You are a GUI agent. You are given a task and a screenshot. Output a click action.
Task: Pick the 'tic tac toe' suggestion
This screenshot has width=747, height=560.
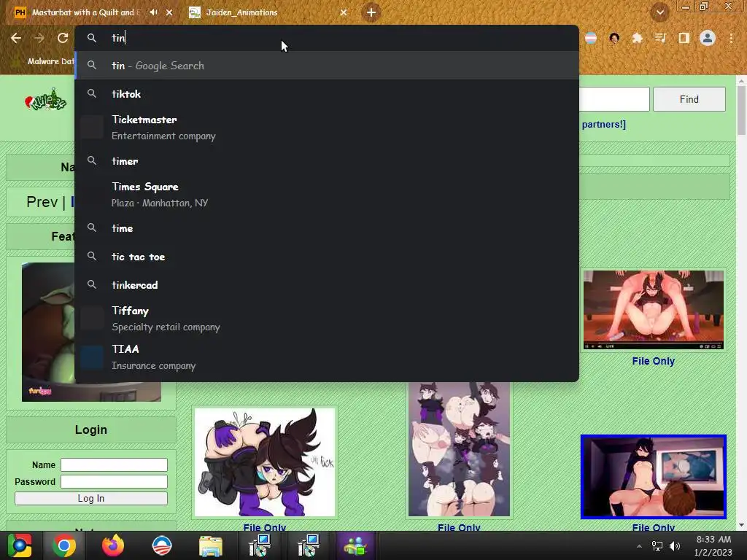tap(327, 257)
